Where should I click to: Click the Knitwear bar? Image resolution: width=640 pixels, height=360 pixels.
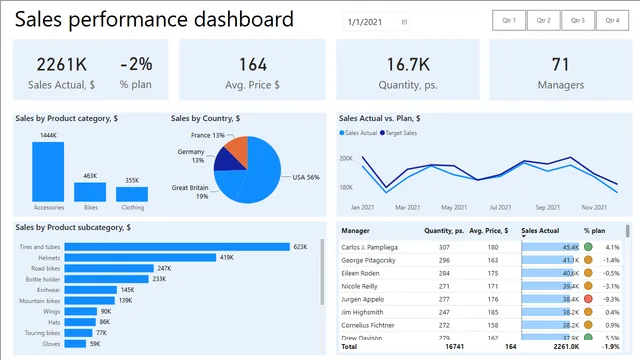coord(91,290)
